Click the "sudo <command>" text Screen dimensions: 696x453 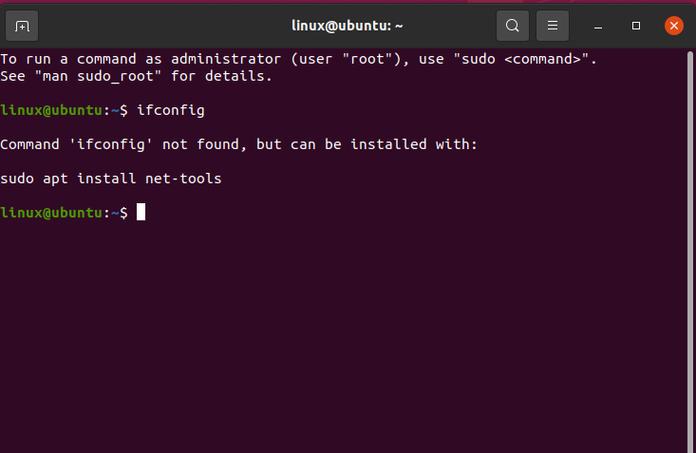click(x=528, y=59)
